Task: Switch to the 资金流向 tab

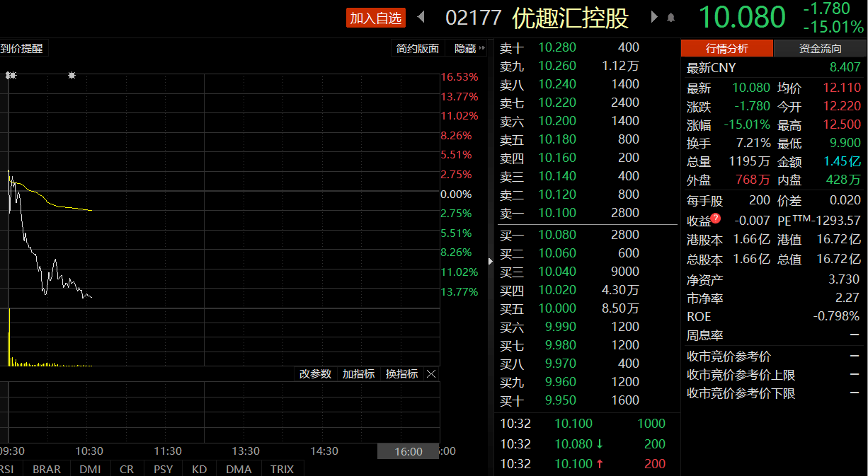Action: (820, 49)
